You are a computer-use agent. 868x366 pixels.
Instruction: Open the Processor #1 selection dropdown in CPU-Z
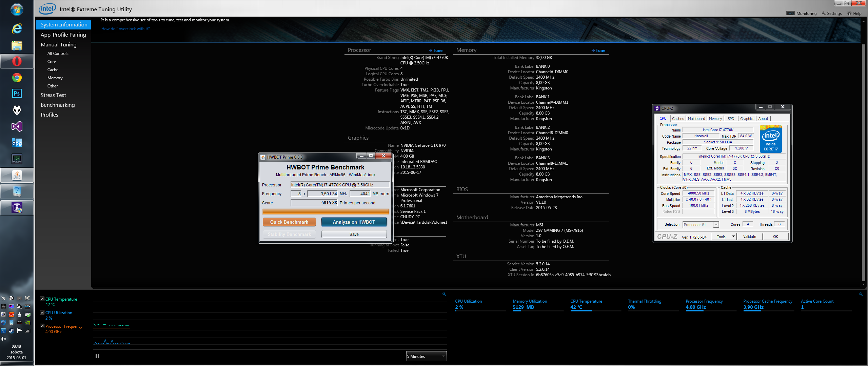[701, 225]
